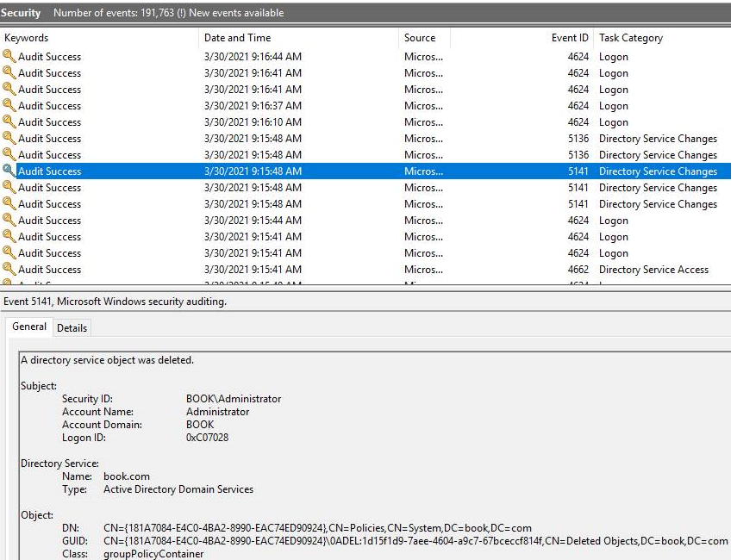Click the Account Domain value BOOK
This screenshot has height=560, width=737.
coord(200,425)
